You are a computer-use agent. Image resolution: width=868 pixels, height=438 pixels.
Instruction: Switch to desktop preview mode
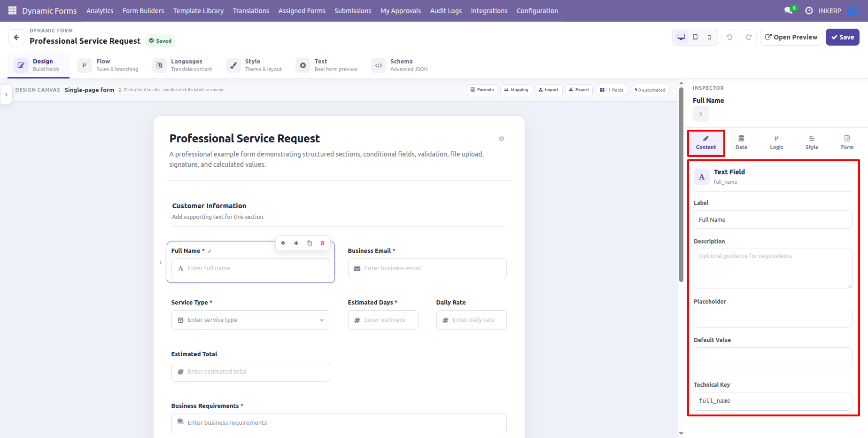coord(681,37)
